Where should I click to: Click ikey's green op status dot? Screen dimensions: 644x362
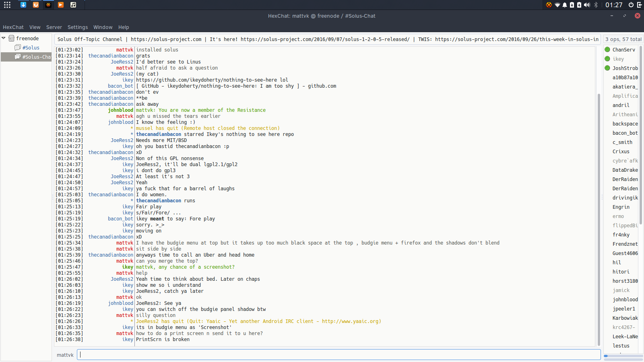tap(607, 59)
